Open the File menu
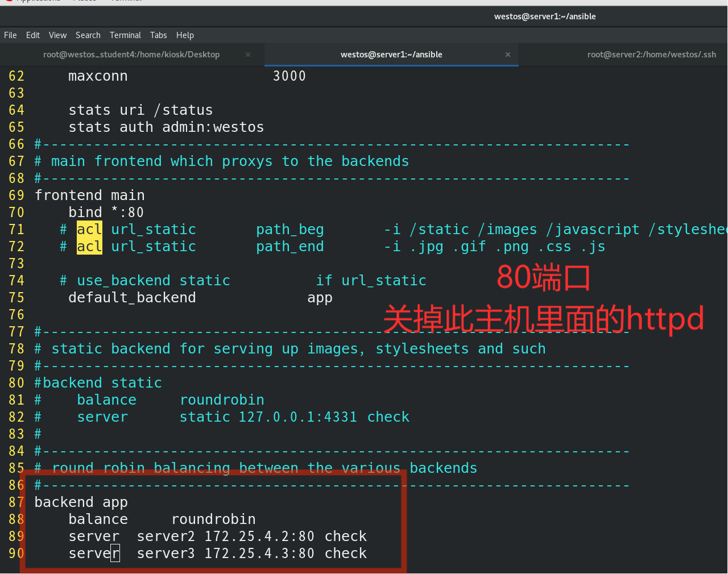This screenshot has width=728, height=574. point(10,35)
